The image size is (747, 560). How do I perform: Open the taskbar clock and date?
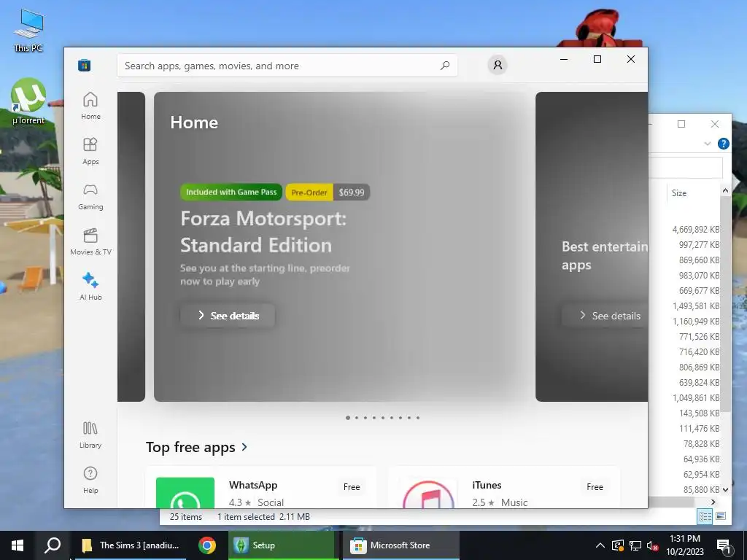pos(684,545)
